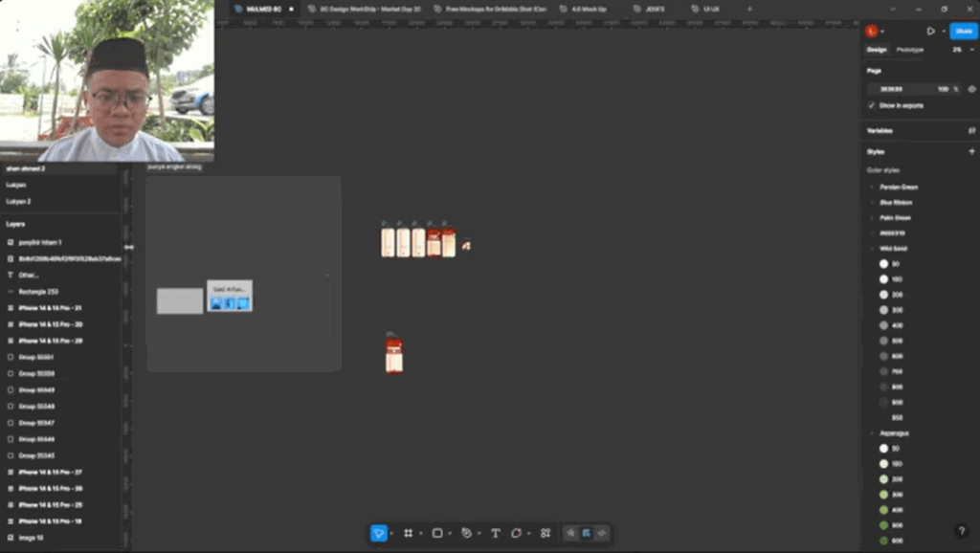Select the Frame tool
Viewport: 980px width, 553px height.
(x=409, y=533)
